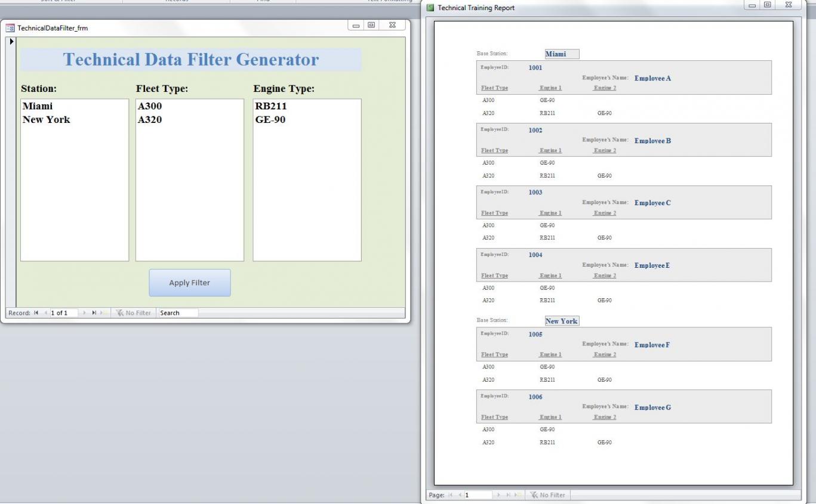Click the New York base station field in report
Screen dimensions: 816x504
pyautogui.click(x=562, y=321)
